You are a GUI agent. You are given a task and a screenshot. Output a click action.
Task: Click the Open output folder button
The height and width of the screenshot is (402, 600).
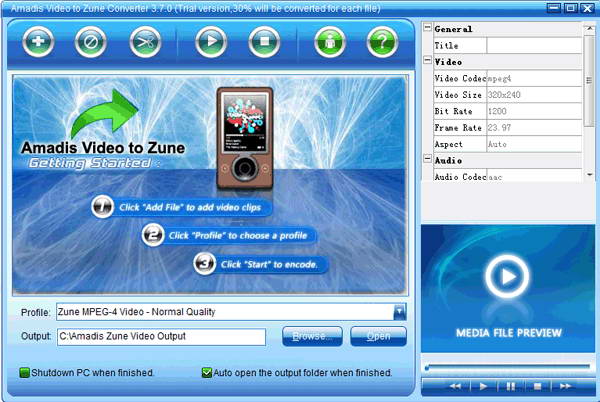click(x=378, y=336)
